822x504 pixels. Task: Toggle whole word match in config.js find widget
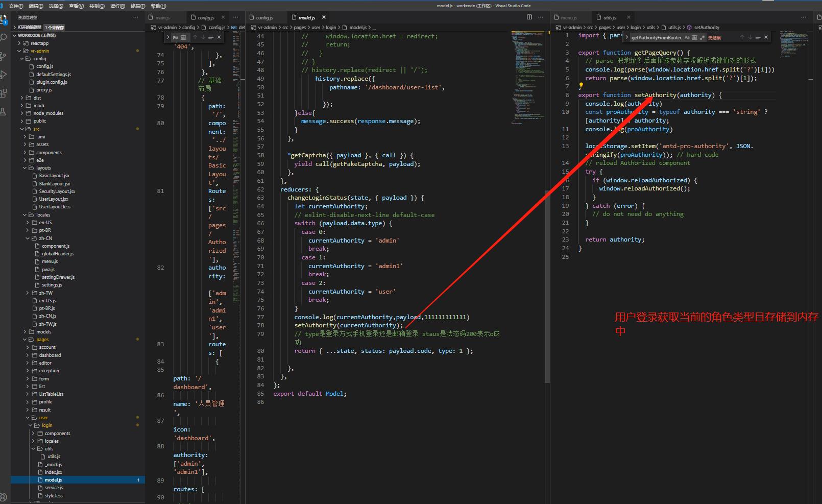pyautogui.click(x=183, y=37)
